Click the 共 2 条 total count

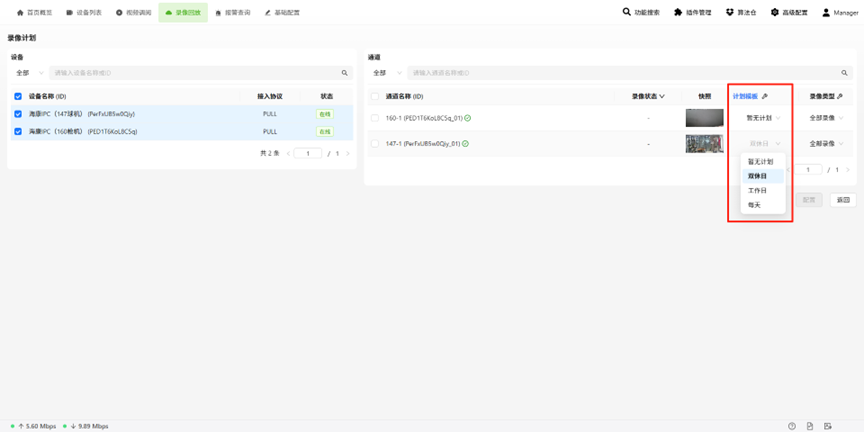(270, 154)
